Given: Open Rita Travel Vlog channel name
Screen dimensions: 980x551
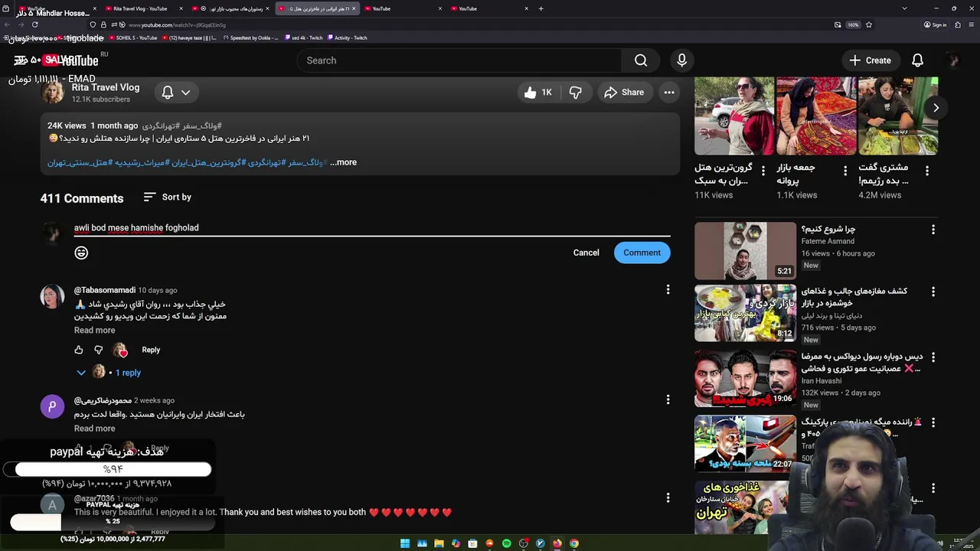Looking at the screenshot, I should click(x=106, y=87).
